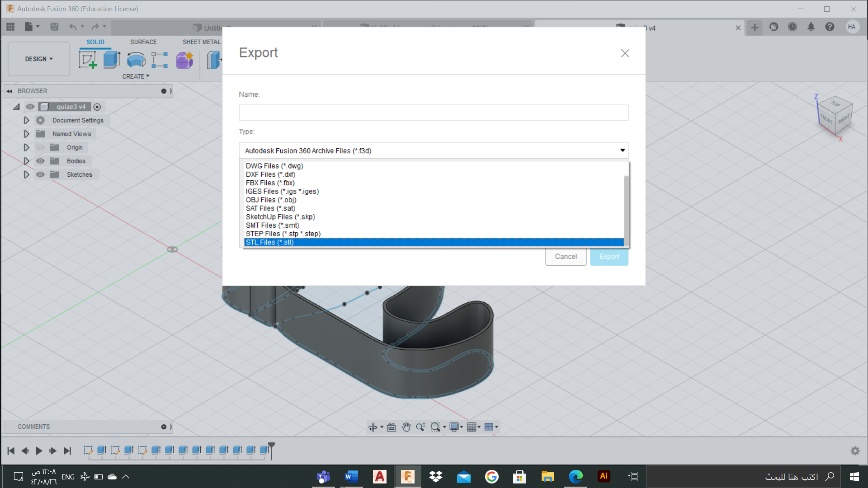This screenshot has width=868, height=488.
Task: Choose IGES Files option
Action: pyautogui.click(x=434, y=192)
